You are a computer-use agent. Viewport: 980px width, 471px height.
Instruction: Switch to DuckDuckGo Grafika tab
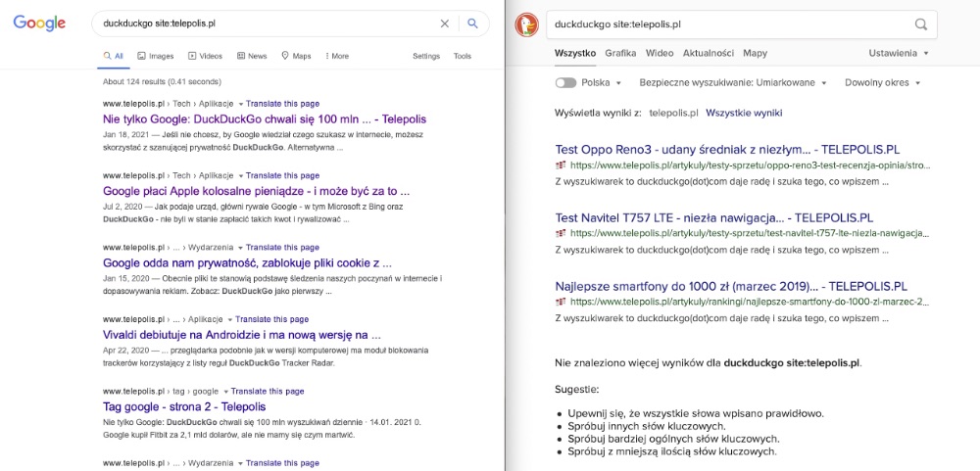tap(620, 53)
